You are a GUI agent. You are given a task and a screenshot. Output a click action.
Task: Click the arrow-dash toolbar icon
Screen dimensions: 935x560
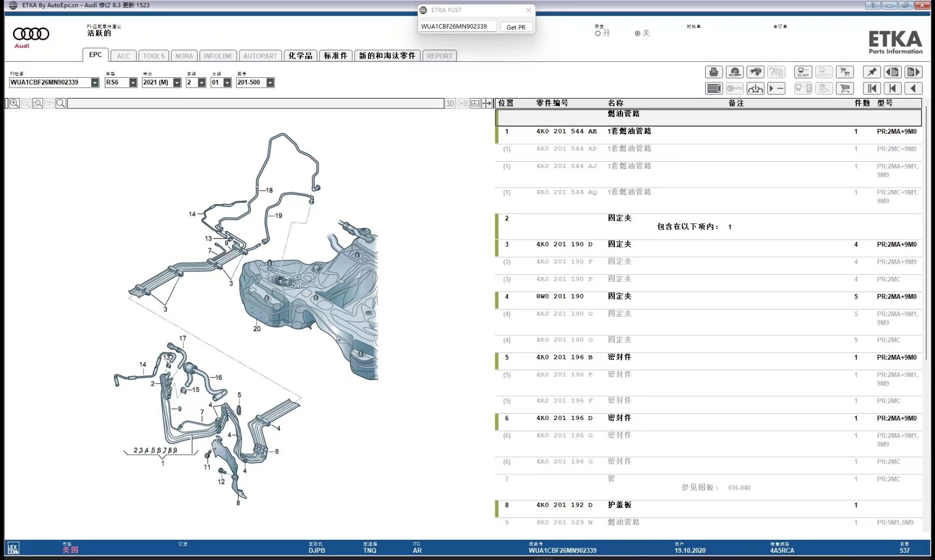click(776, 89)
